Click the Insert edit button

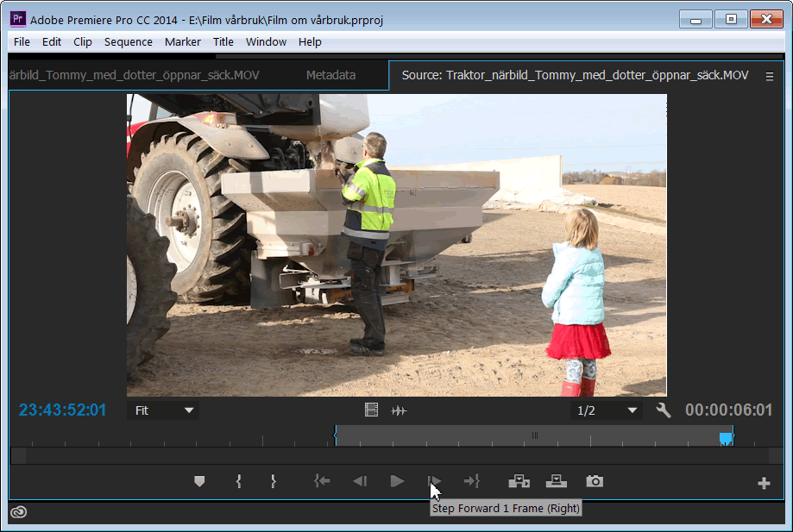[519, 482]
